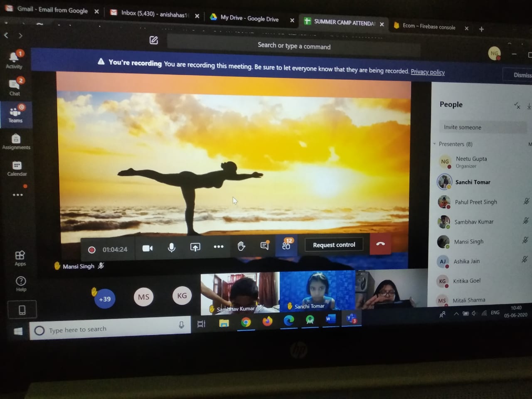Switch to My Drive - Google Drive tab
The width and height of the screenshot is (532, 399).
click(249, 18)
